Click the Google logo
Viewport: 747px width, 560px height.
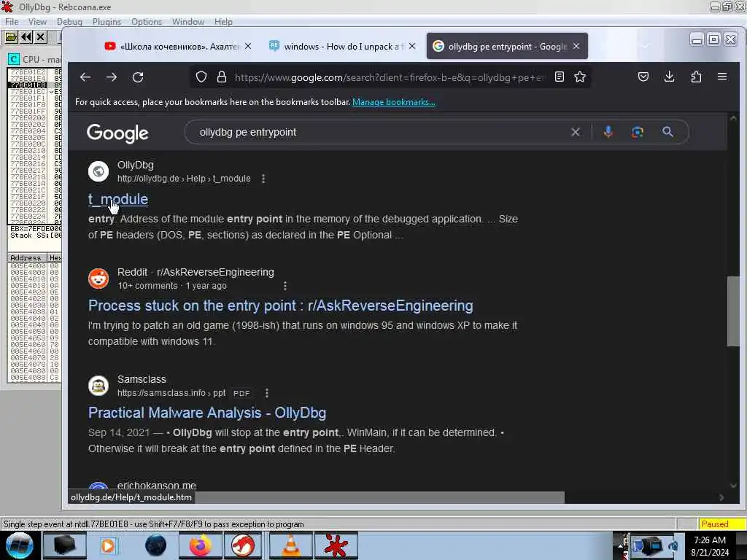(117, 133)
